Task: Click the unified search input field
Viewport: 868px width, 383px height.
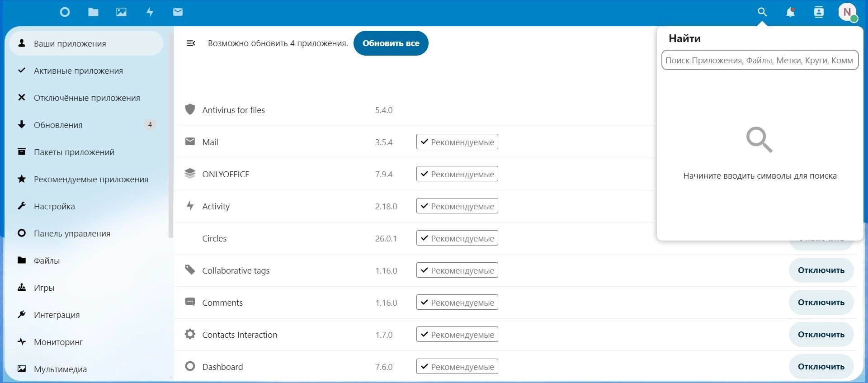Action: tap(759, 60)
